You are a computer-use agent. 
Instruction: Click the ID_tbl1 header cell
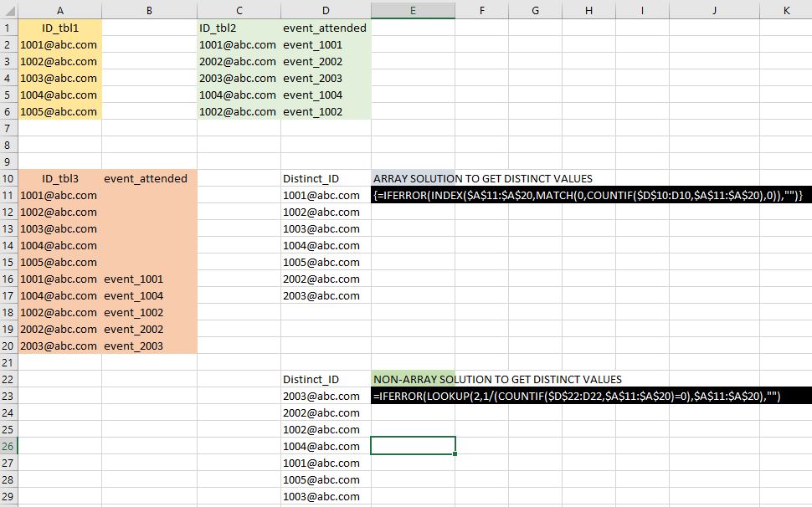click(x=60, y=28)
